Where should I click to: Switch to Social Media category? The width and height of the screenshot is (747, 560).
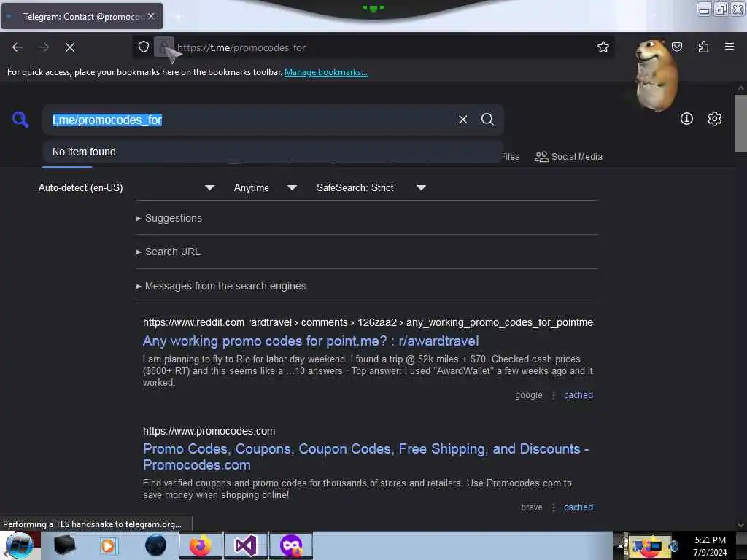[568, 157]
